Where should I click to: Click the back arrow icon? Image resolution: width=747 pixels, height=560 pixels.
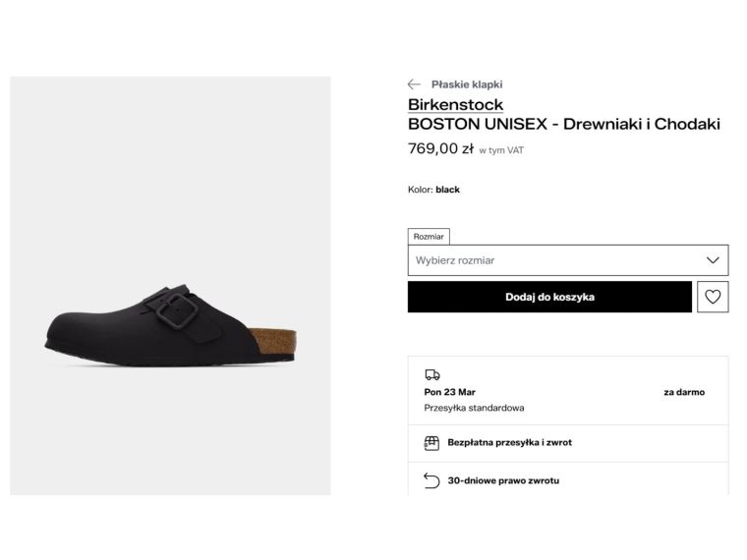[414, 84]
